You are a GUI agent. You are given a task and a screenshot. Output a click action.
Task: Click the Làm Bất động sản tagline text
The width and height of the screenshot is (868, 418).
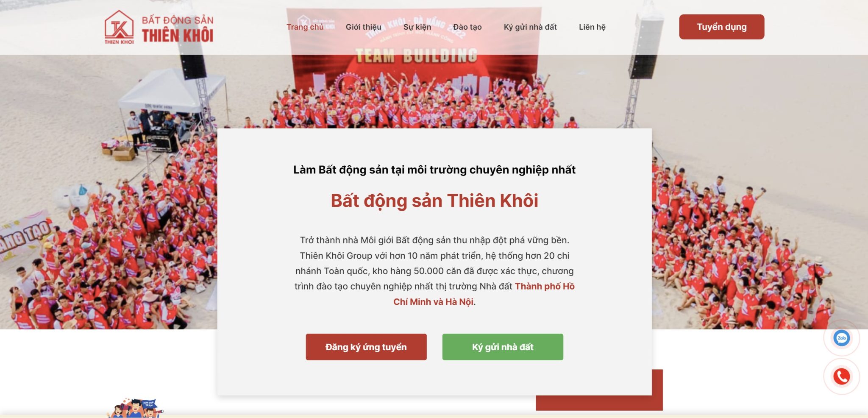pyautogui.click(x=434, y=170)
